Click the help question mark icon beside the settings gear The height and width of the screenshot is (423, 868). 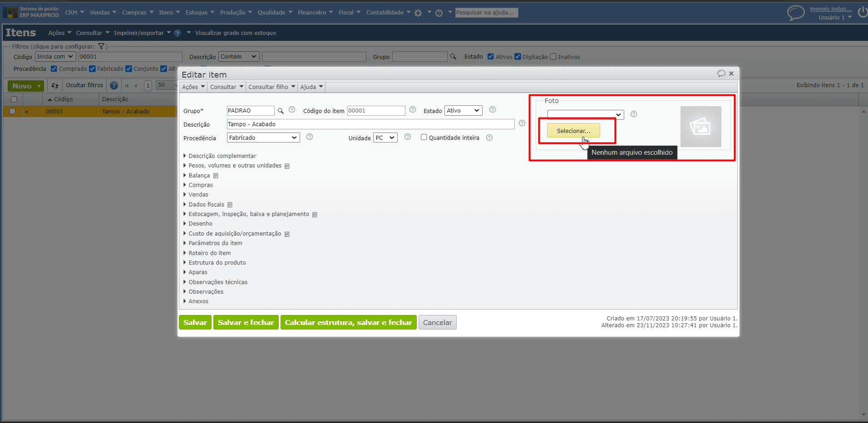click(439, 13)
